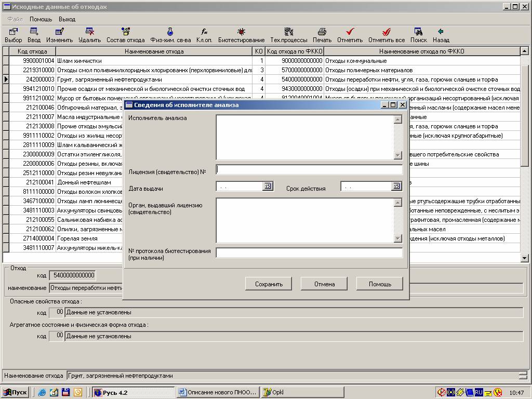Click the № протокола биотестирования field
532x399 pixels.
coord(309,253)
